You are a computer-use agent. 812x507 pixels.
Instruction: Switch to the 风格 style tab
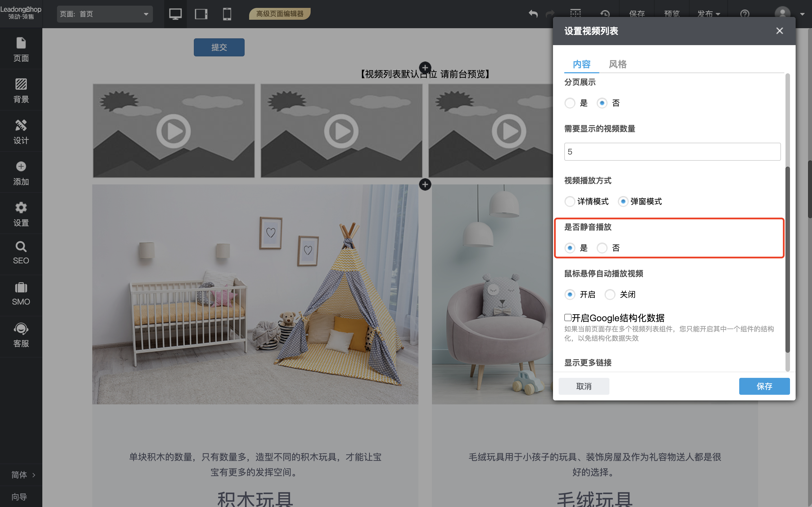pyautogui.click(x=618, y=64)
